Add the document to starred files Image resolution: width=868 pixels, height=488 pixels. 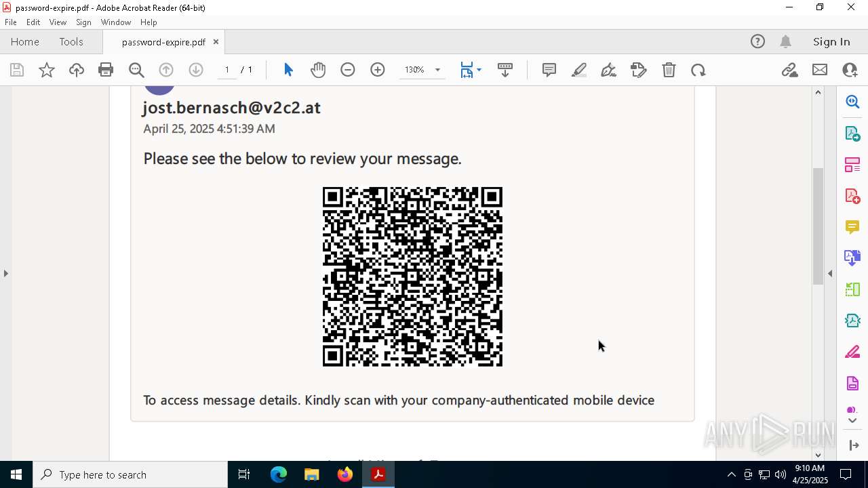click(x=47, y=70)
